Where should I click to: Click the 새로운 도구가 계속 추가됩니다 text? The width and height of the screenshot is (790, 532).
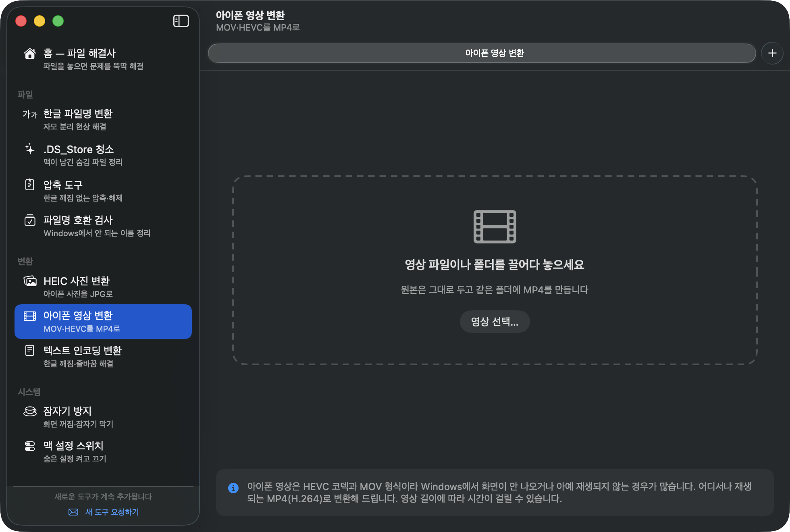click(x=103, y=497)
